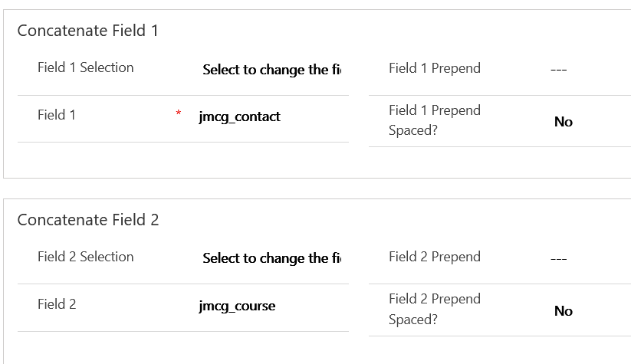Click the red required asterisk icon
The image size is (631, 364).
(179, 115)
